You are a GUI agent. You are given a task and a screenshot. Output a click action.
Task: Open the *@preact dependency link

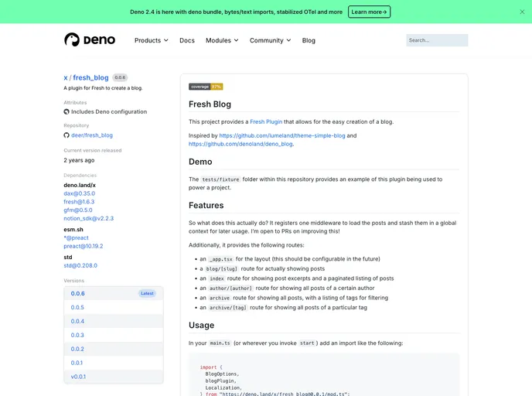(76, 238)
